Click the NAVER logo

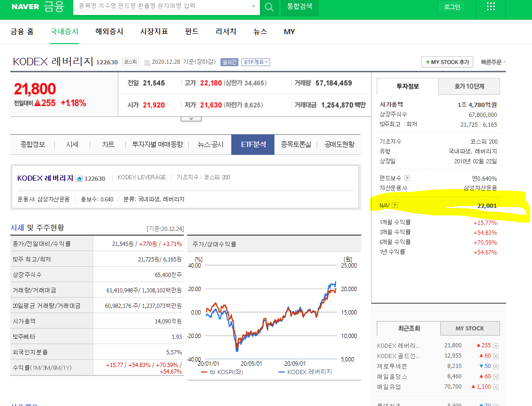[x=25, y=7]
